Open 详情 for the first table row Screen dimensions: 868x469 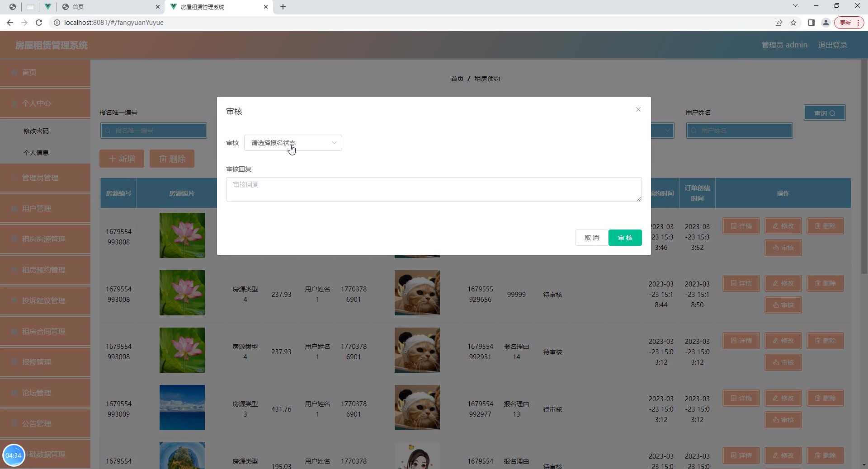click(x=741, y=226)
